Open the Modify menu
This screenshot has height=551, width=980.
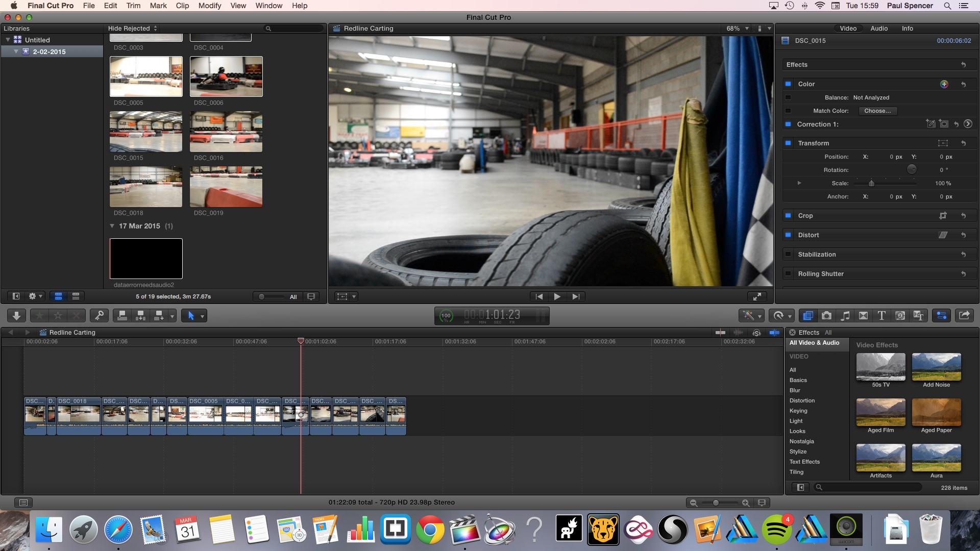coord(209,6)
